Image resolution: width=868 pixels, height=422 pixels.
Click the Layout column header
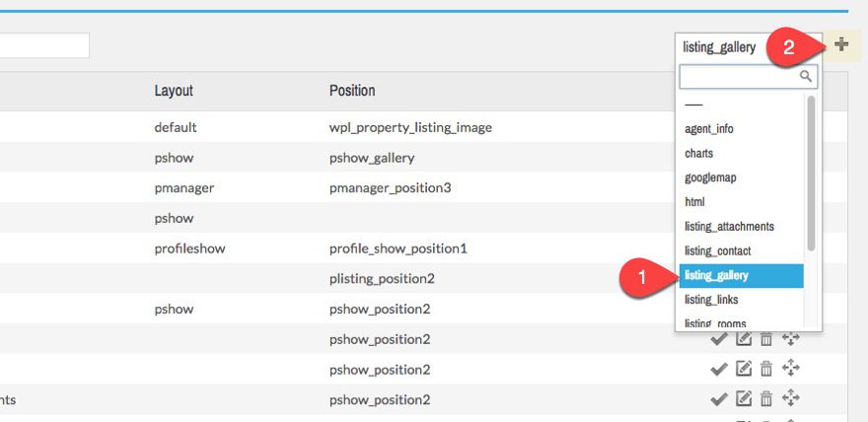click(x=174, y=91)
